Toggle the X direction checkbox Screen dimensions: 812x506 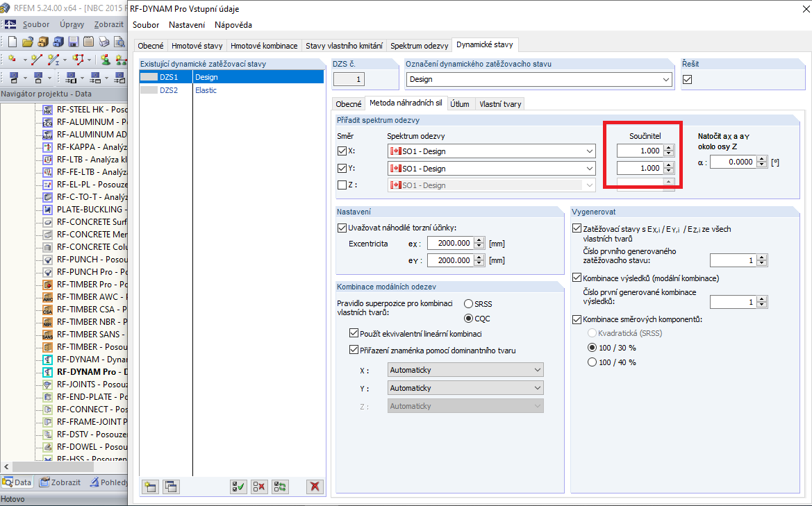(x=342, y=151)
